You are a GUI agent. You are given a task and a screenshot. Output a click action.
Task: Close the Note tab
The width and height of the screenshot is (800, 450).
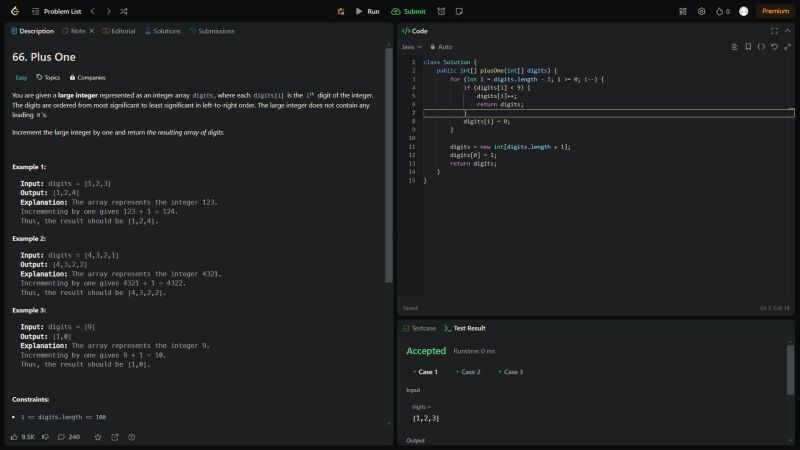[92, 31]
